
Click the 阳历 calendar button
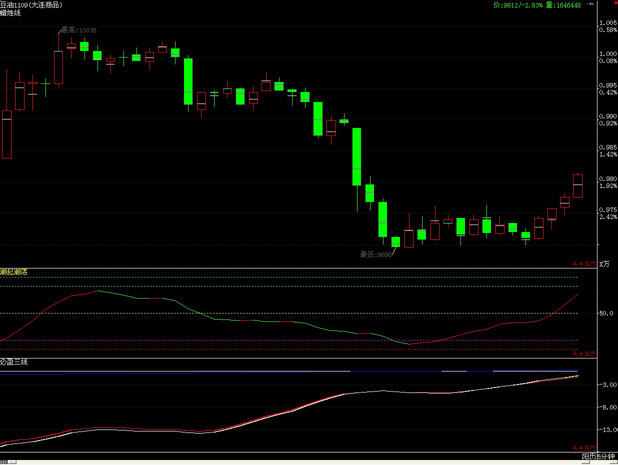[587, 457]
